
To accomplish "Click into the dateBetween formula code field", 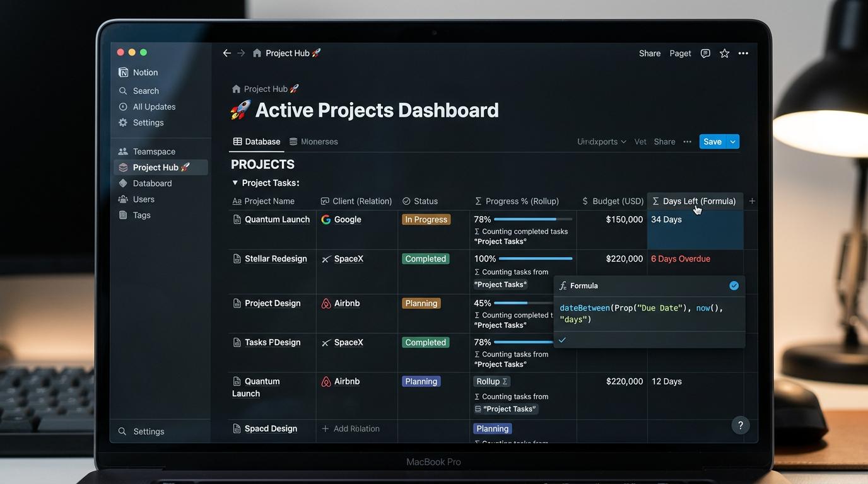I will coord(649,314).
